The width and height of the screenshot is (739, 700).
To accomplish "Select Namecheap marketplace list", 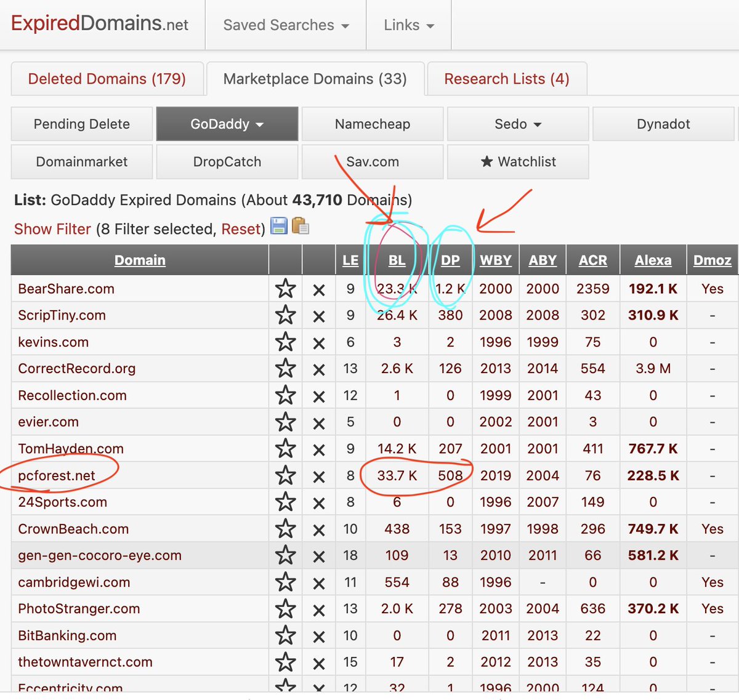I will [x=373, y=124].
